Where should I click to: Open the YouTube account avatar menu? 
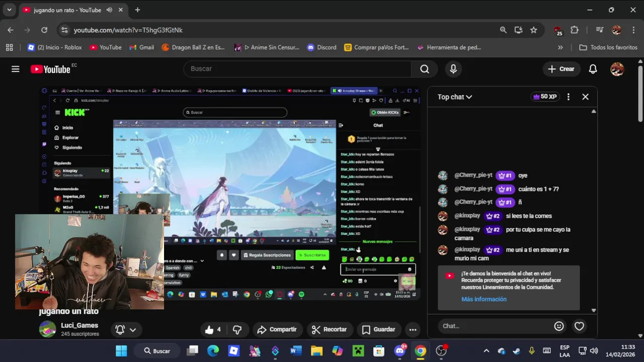pyautogui.click(x=617, y=69)
